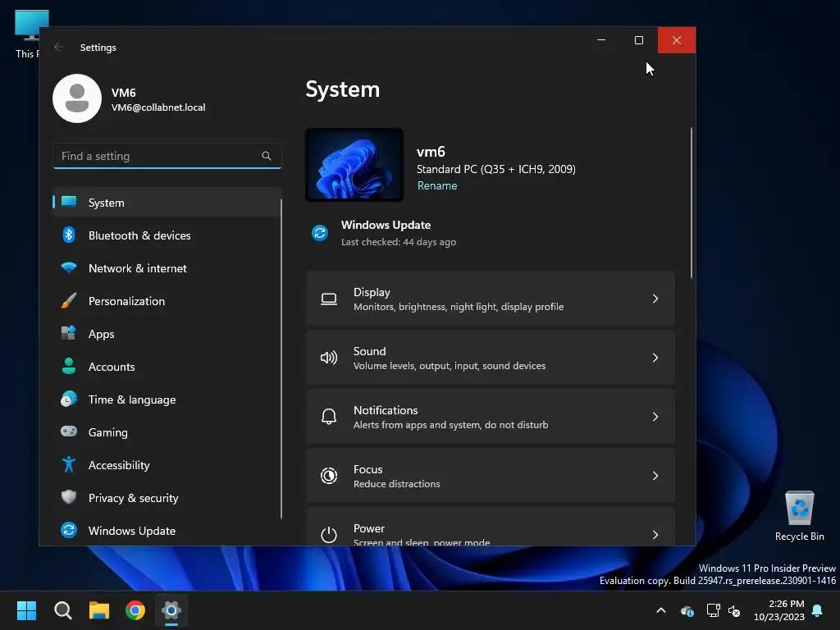
Task: Go to Bluetooth & devices
Action: pyautogui.click(x=167, y=235)
